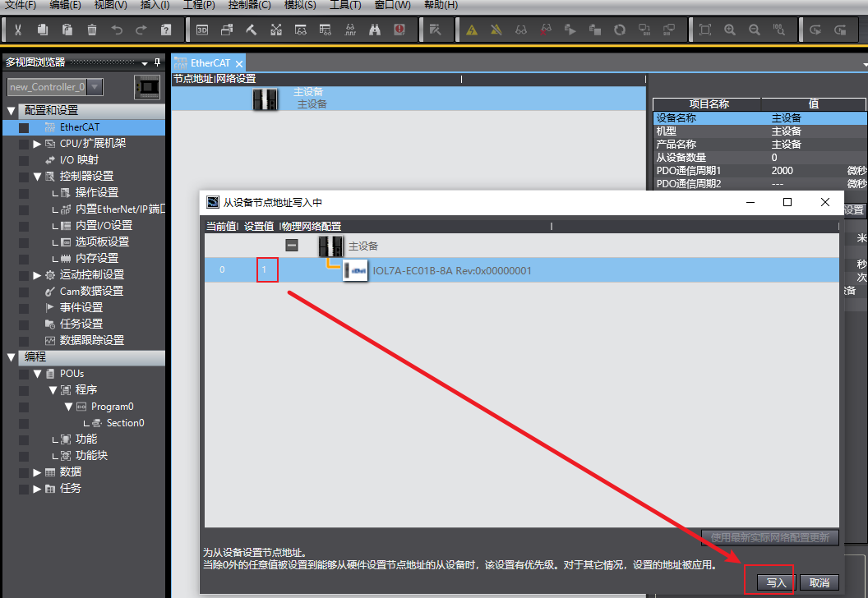Click the Undo arrow in toolbar
The image size is (868, 598).
(x=117, y=30)
